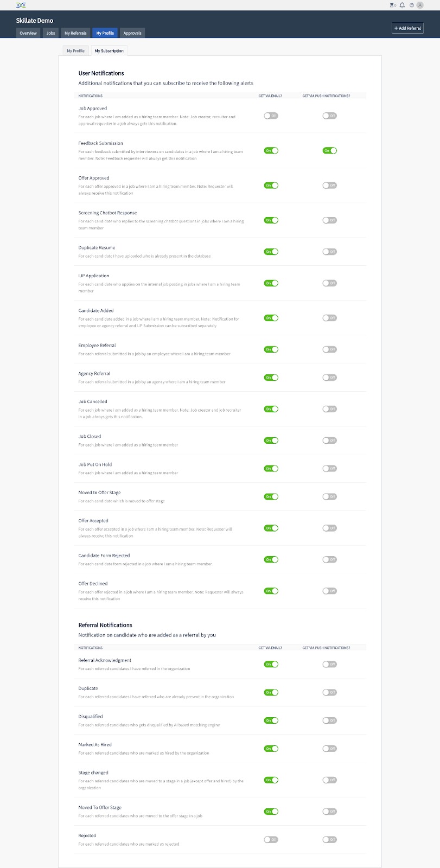This screenshot has height=868, width=440.
Task: Open the My Referrals tab
Action: tap(75, 33)
